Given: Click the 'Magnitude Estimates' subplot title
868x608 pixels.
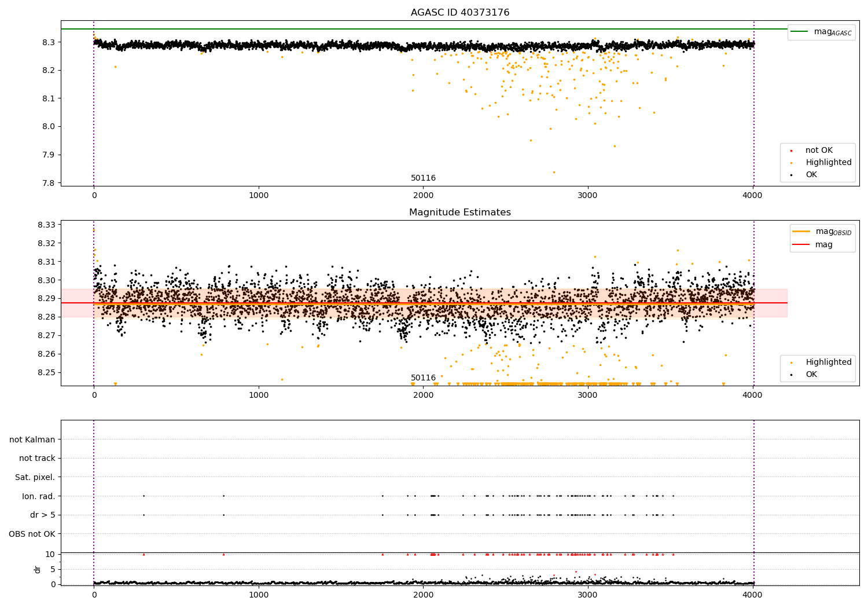Looking at the screenshot, I should [460, 213].
